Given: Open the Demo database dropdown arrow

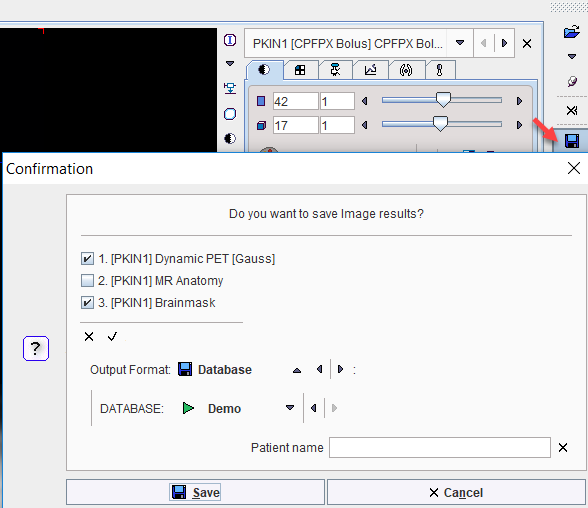Looking at the screenshot, I should 290,408.
